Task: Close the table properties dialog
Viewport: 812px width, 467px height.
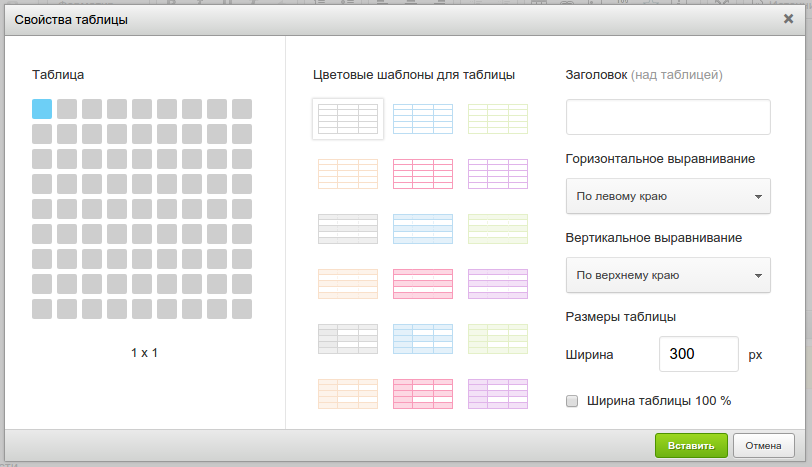Action: [x=788, y=19]
